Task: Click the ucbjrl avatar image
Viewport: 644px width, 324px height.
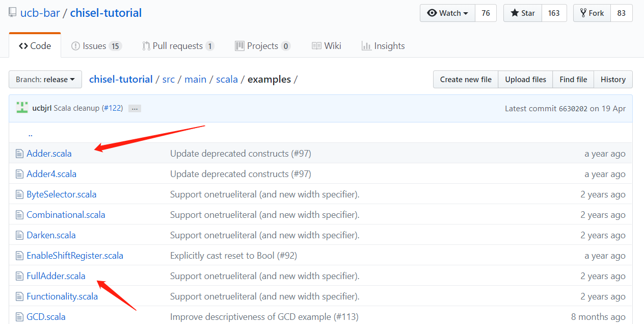Action: coord(22,108)
